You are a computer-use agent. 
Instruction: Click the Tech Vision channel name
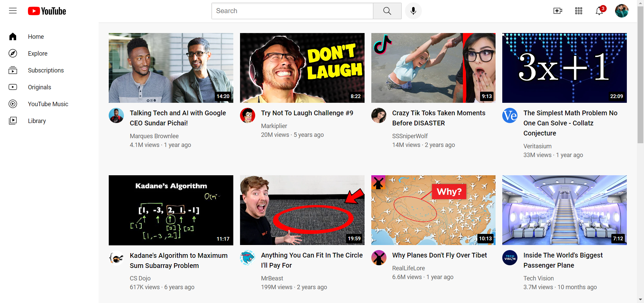click(x=538, y=278)
